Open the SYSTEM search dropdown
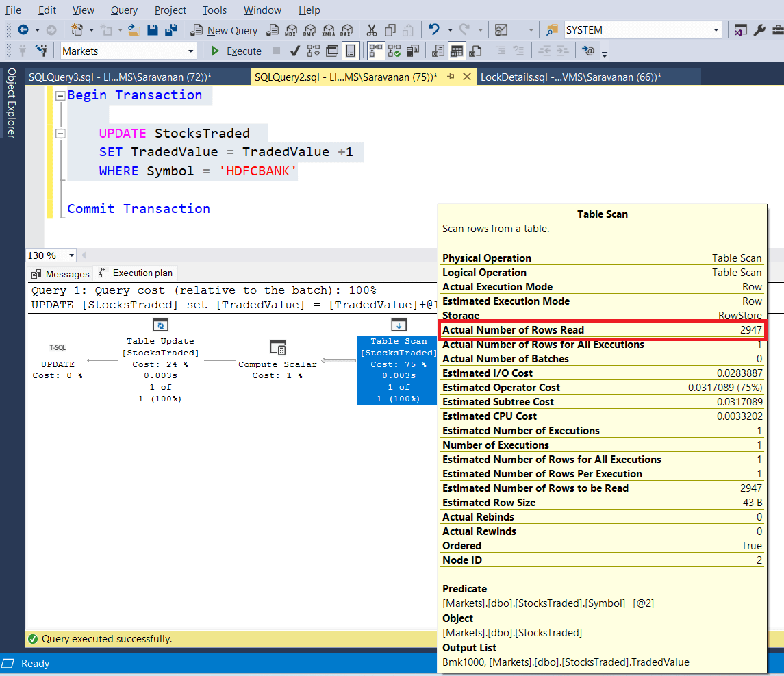This screenshot has width=784, height=676. tap(716, 30)
